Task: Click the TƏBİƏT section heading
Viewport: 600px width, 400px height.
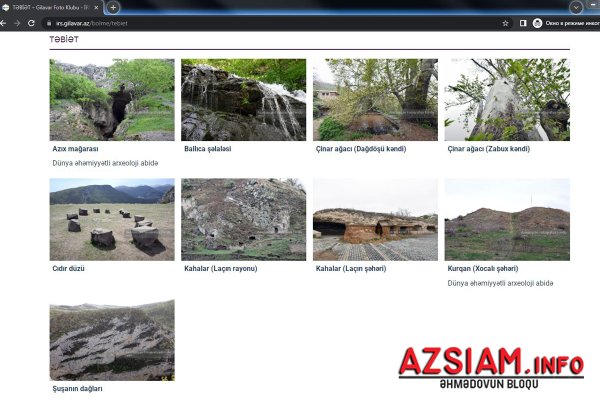Action: [64, 39]
